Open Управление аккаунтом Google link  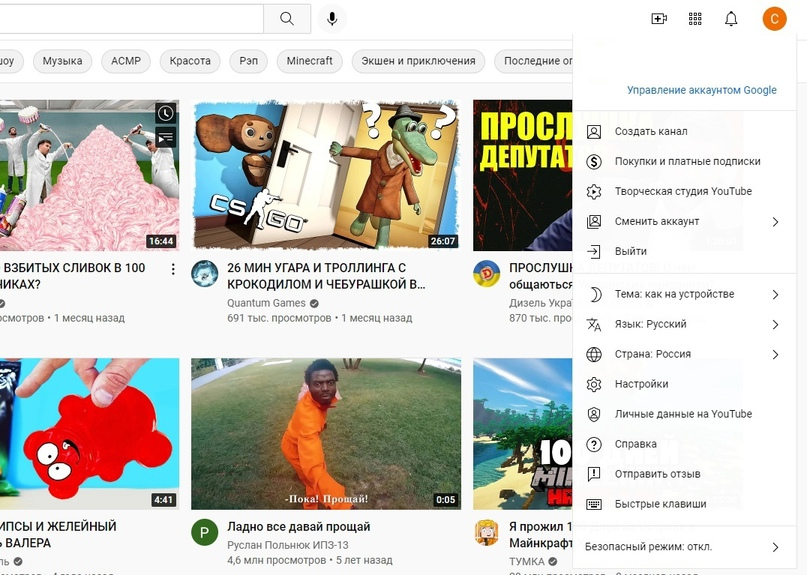pyautogui.click(x=701, y=90)
